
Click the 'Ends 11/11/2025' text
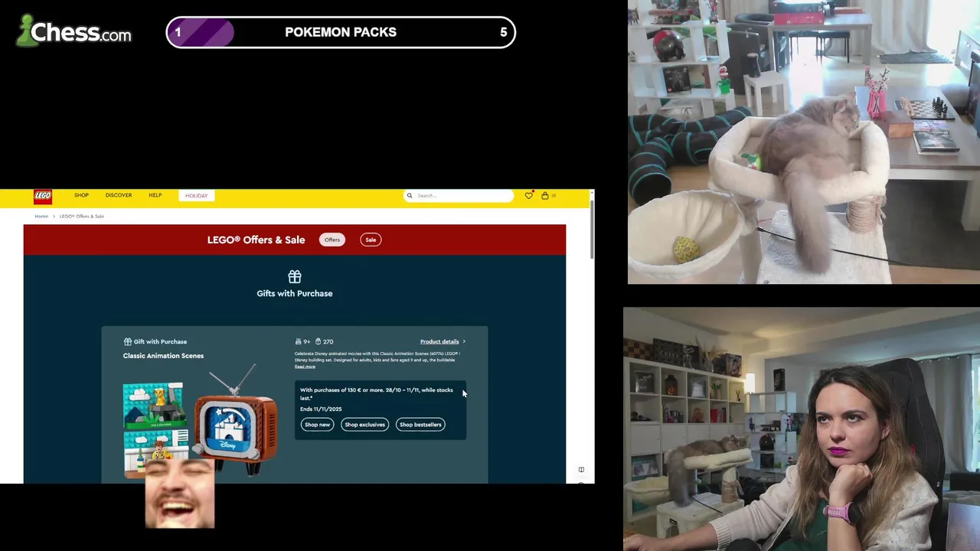tap(321, 409)
